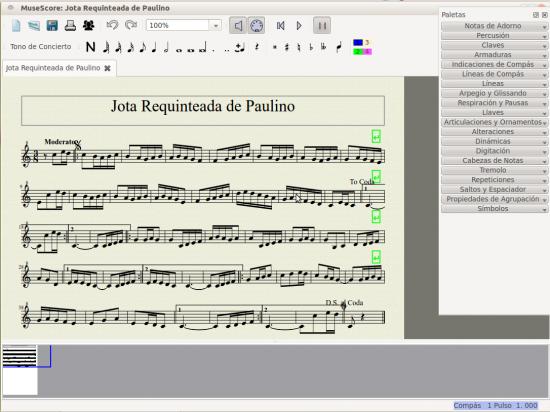Select the first system's green line break marker
The image size is (550, 412).
point(376,136)
